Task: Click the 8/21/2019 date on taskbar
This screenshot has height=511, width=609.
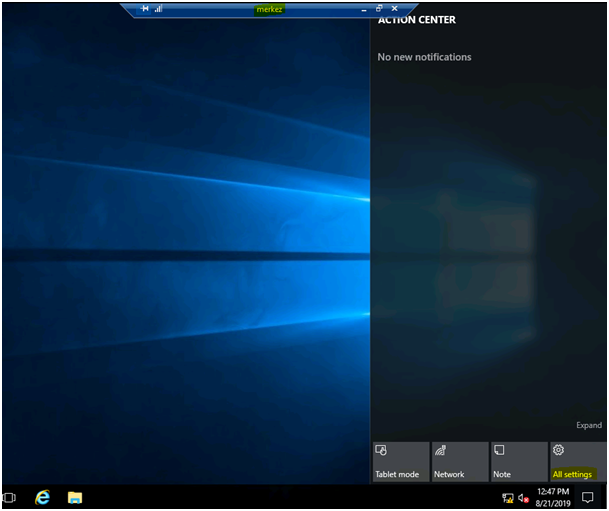Action: (x=553, y=504)
